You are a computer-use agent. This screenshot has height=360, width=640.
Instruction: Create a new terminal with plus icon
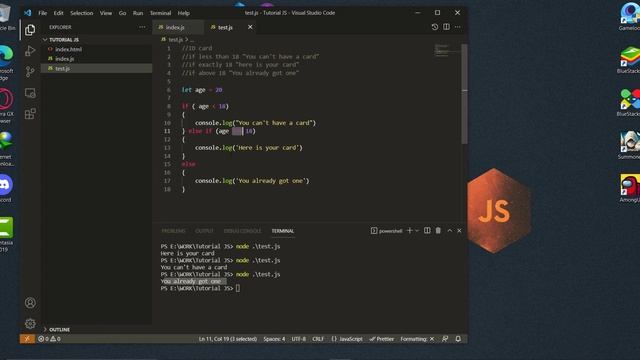pyautogui.click(x=410, y=231)
